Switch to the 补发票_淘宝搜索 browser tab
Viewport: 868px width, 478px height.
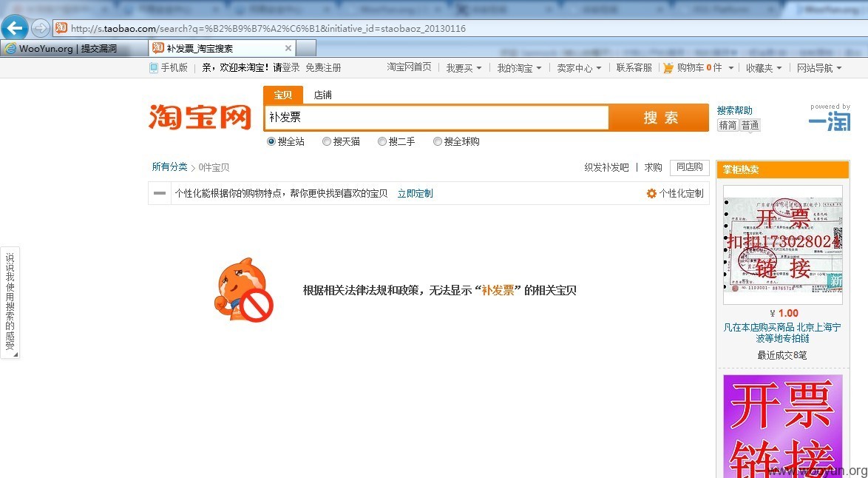[x=223, y=48]
